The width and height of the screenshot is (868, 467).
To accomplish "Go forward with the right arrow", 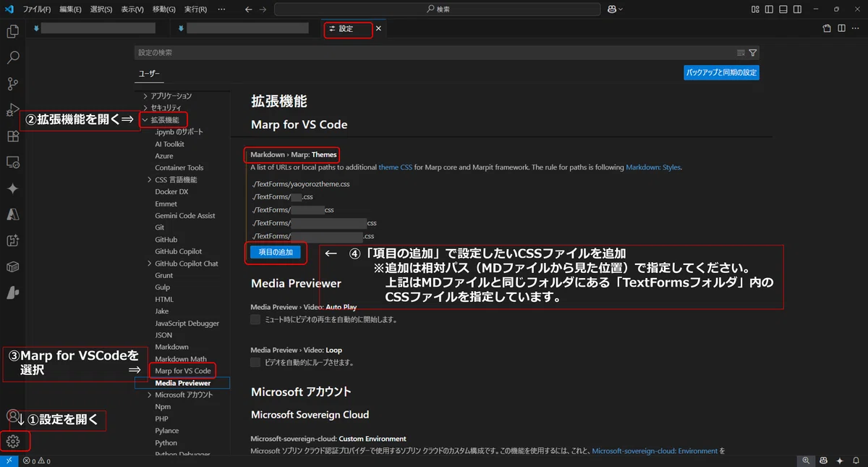I will [x=263, y=9].
